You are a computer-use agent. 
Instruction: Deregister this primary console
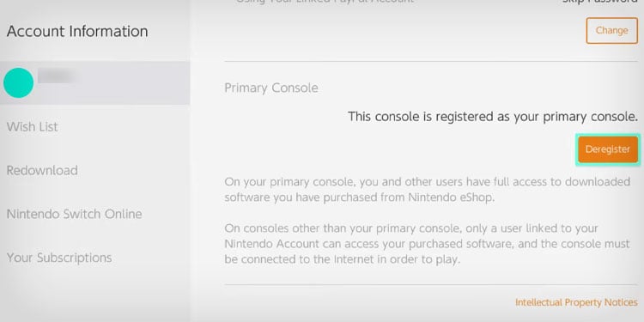pyautogui.click(x=607, y=149)
